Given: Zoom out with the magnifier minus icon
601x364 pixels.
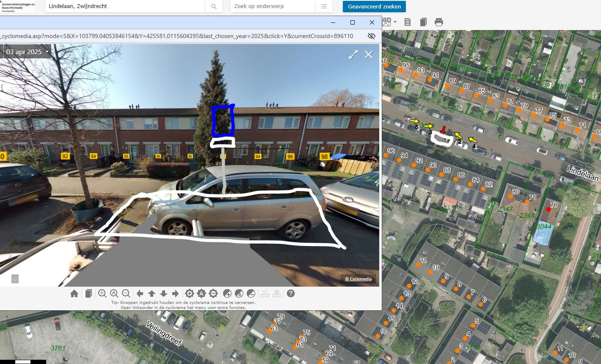Looking at the screenshot, I should (x=126, y=293).
